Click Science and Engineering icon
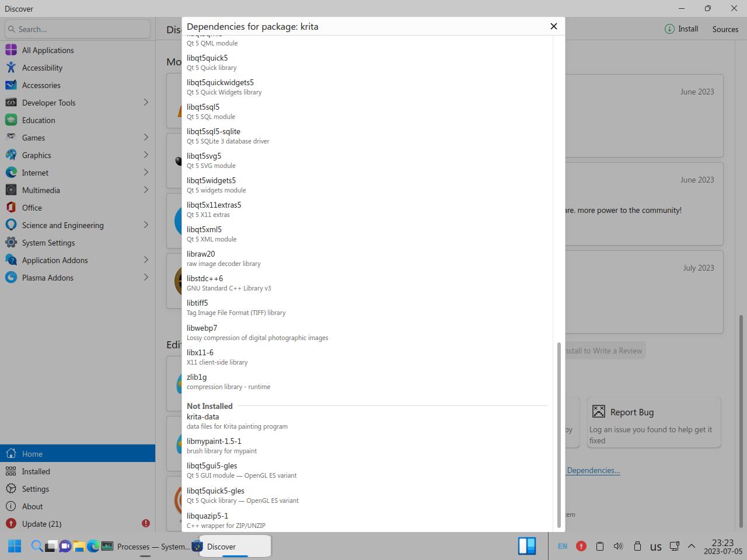The width and height of the screenshot is (747, 560). tap(11, 225)
